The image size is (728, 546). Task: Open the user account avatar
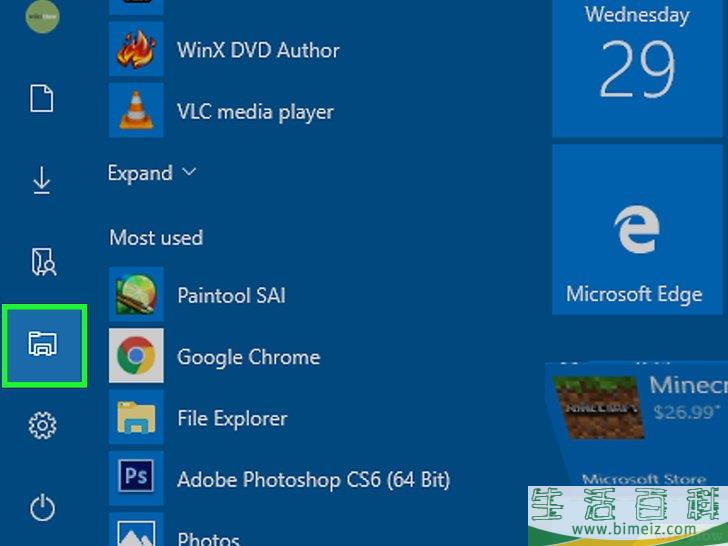[x=42, y=16]
